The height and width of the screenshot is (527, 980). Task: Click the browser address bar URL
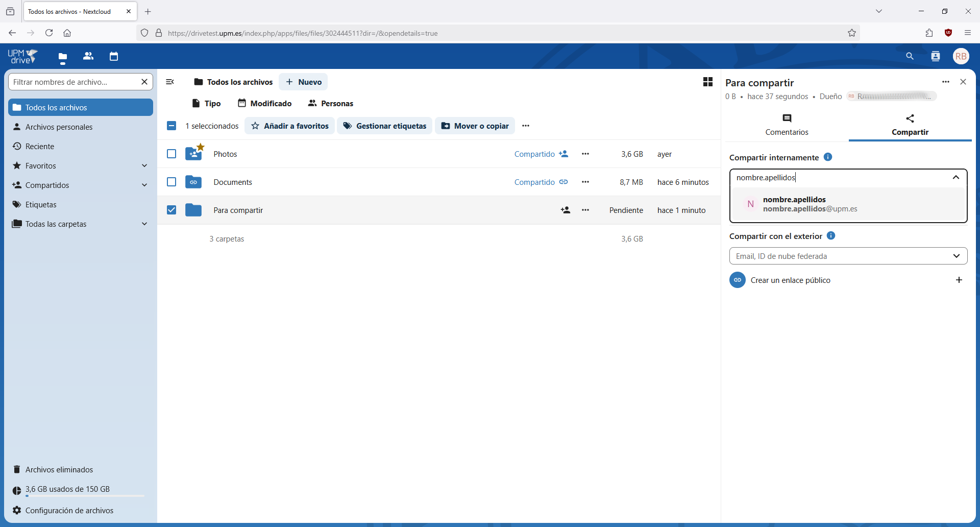click(303, 33)
